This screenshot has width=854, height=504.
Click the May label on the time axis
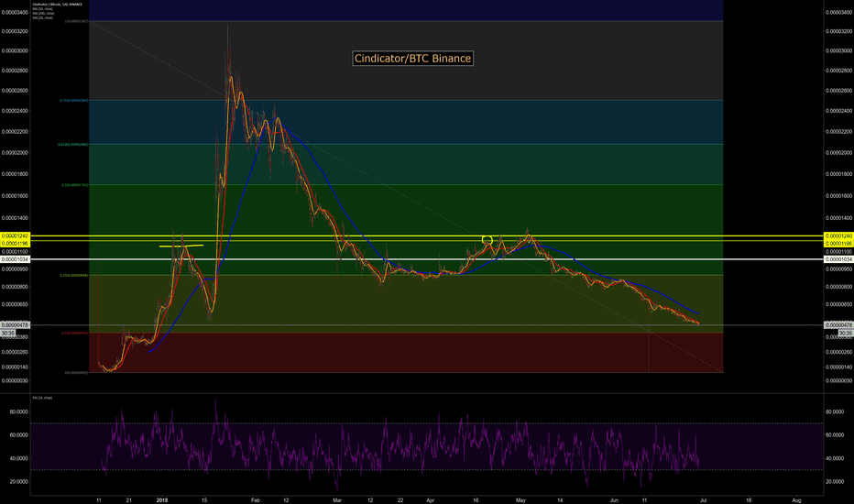[520, 500]
